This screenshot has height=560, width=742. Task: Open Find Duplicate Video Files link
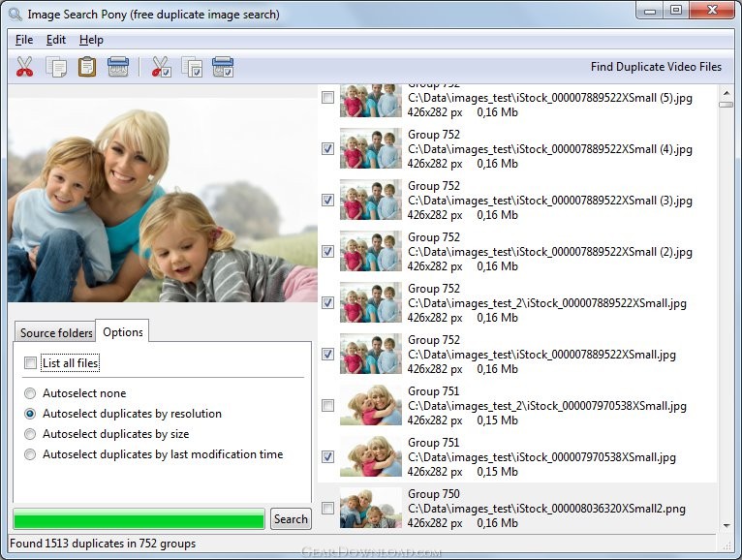pyautogui.click(x=656, y=67)
